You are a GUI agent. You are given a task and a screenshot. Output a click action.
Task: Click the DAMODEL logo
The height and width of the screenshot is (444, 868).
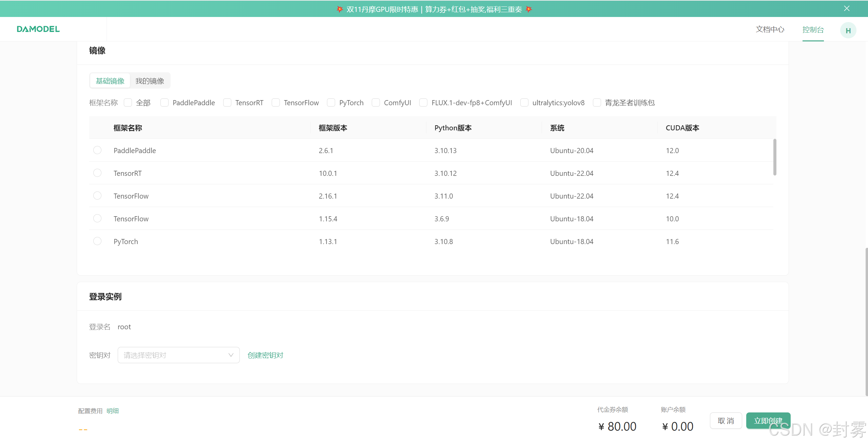pyautogui.click(x=38, y=29)
